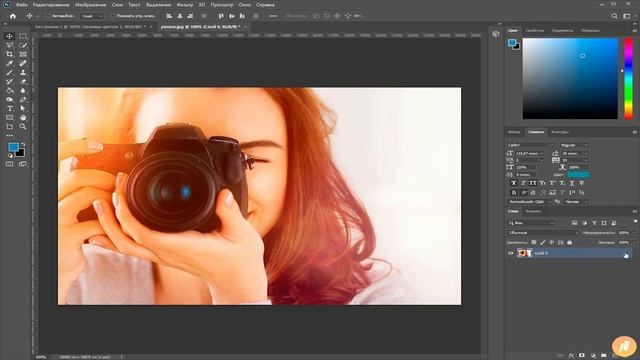
Task: Open the layer blend mode dropdown
Action: coord(543,233)
